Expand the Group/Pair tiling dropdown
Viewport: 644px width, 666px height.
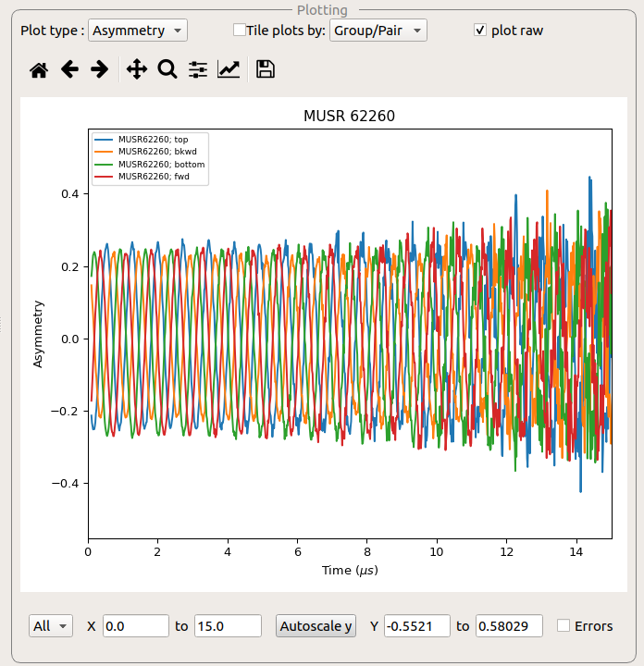coord(378,31)
